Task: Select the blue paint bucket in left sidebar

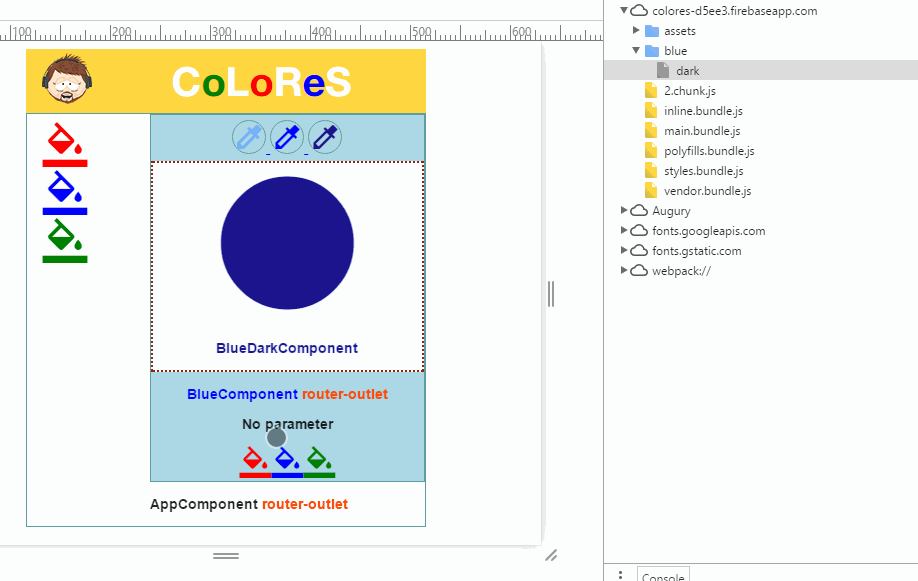Action: [64, 192]
